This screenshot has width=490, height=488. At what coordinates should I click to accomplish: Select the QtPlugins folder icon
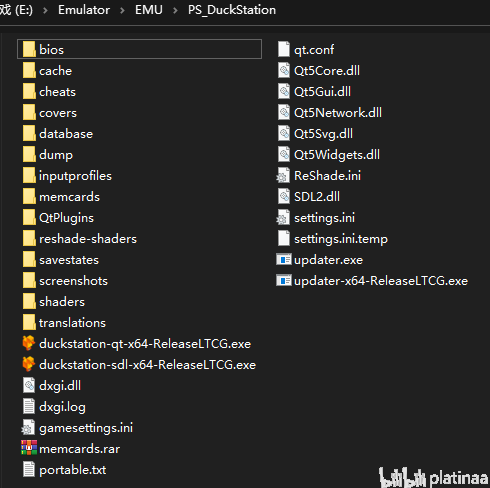[x=29, y=218]
